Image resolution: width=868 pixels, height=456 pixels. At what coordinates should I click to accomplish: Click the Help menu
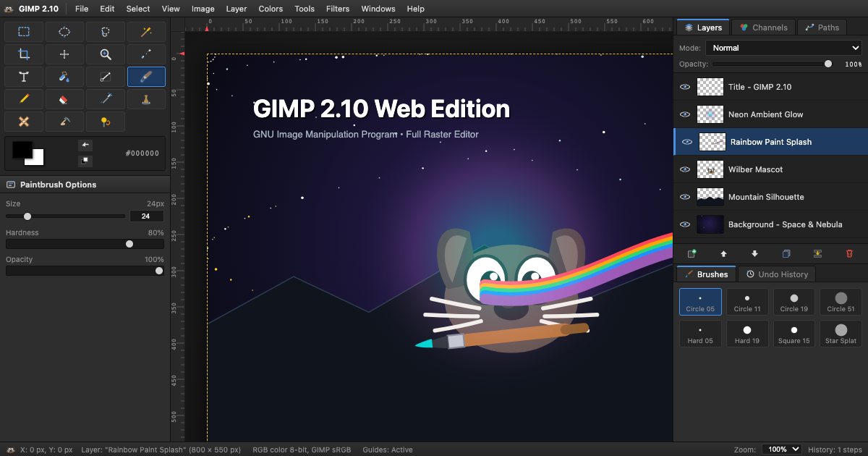tap(415, 9)
